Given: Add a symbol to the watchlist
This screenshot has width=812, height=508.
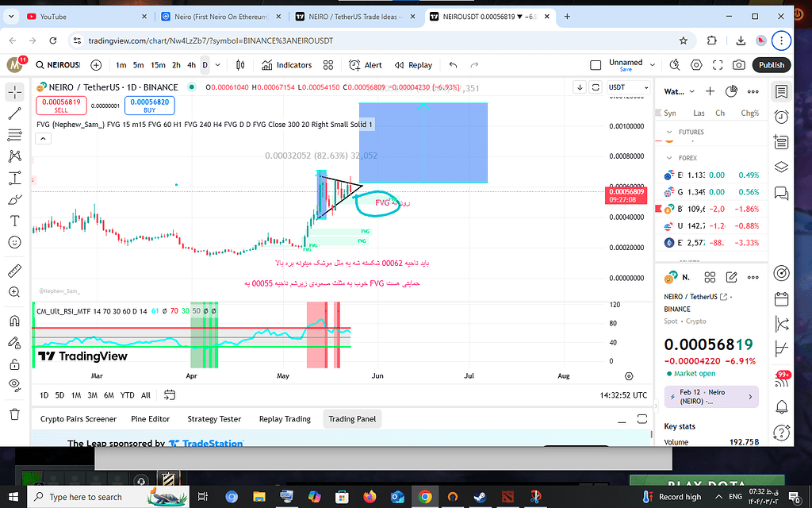Looking at the screenshot, I should pyautogui.click(x=710, y=91).
